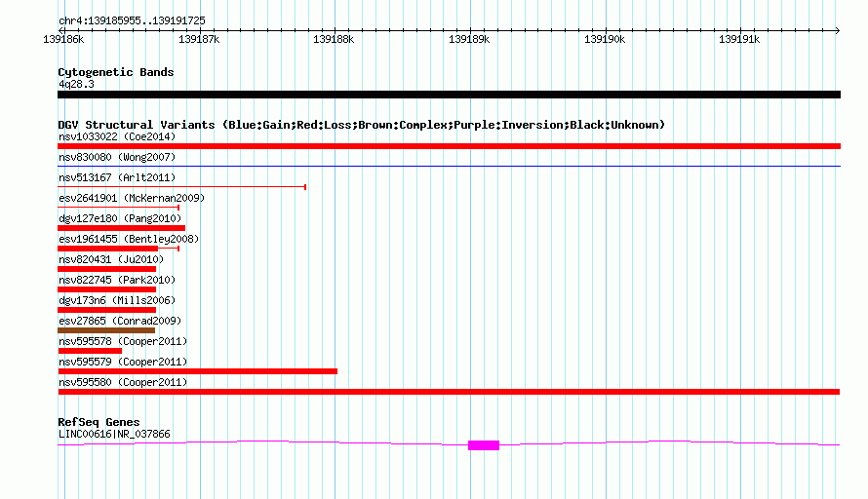Open nsv513167 (Arlt2011) variant label
868x499 pixels.
[117, 177]
